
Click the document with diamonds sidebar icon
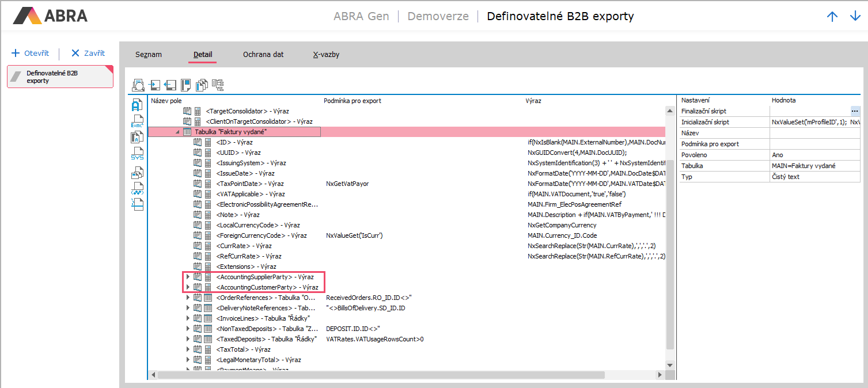(137, 188)
